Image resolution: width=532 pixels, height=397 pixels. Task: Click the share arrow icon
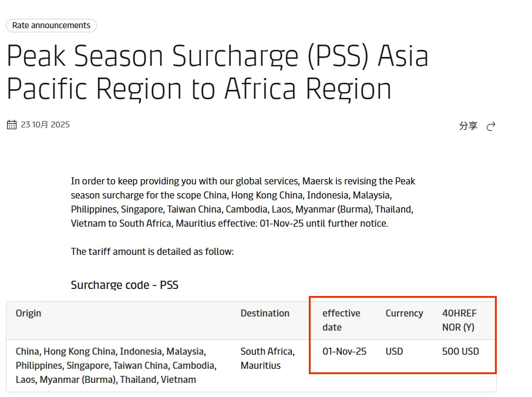491,126
